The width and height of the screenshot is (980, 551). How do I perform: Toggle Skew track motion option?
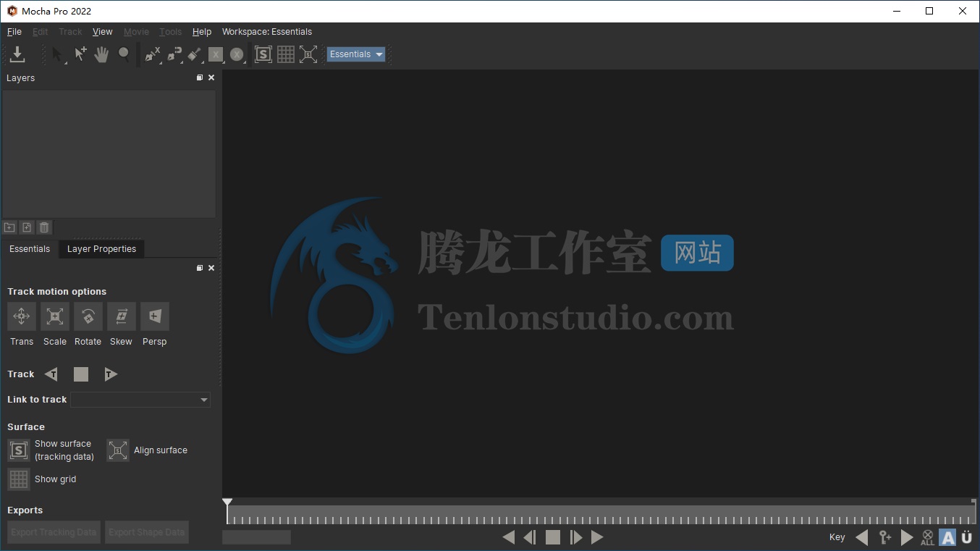(x=122, y=316)
